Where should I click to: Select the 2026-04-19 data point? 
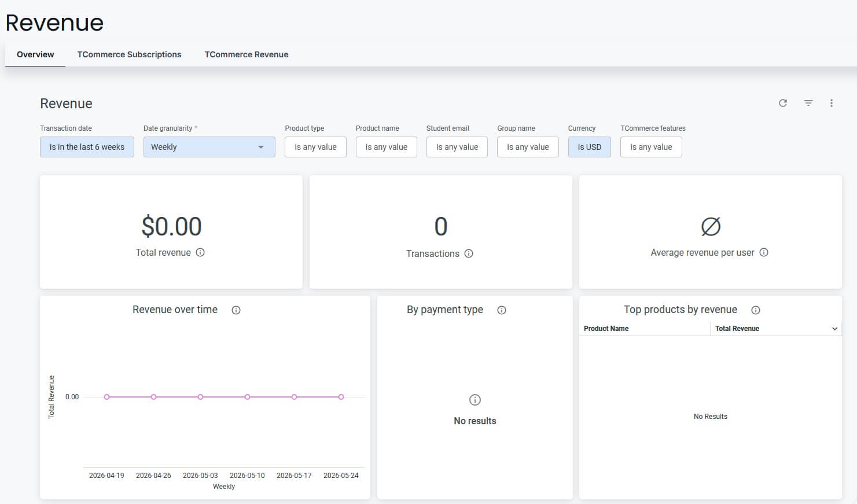[106, 397]
